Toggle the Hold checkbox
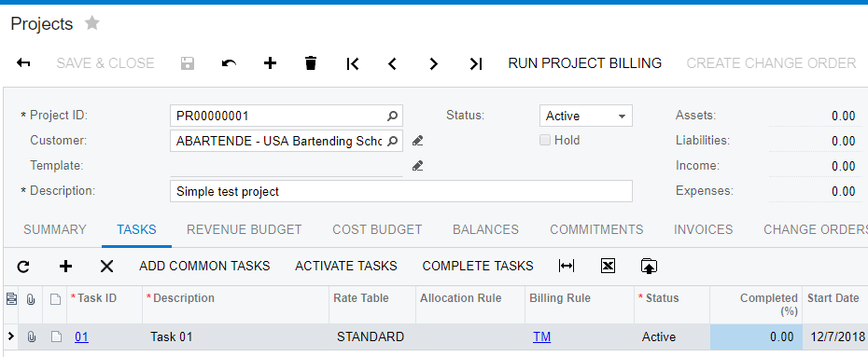 click(x=545, y=141)
